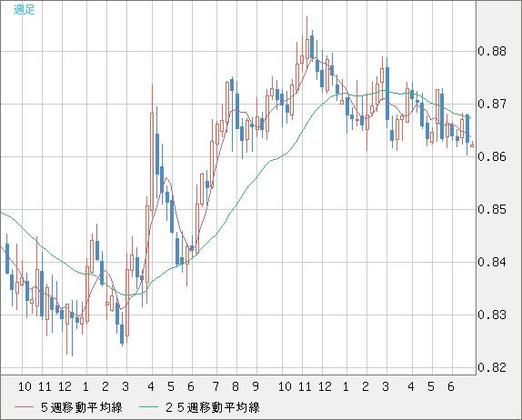
Task: Select the 5週移動平均線 legend text
Action: (82, 407)
